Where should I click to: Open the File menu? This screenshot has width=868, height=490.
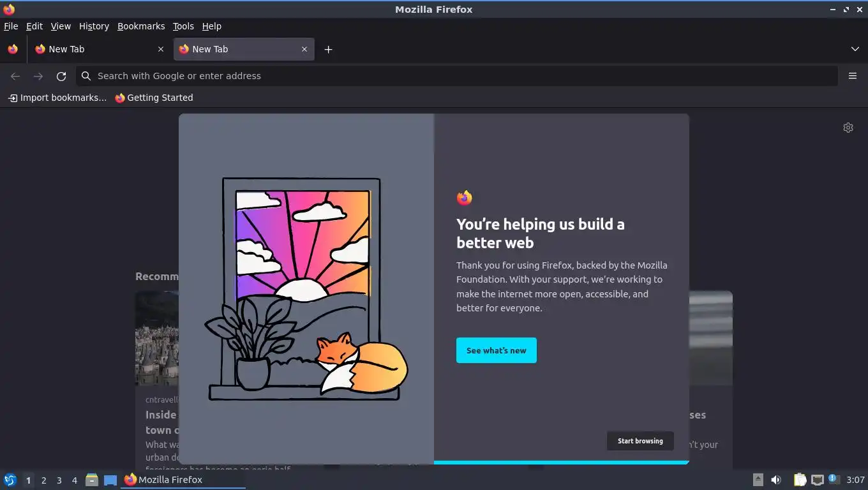(11, 26)
